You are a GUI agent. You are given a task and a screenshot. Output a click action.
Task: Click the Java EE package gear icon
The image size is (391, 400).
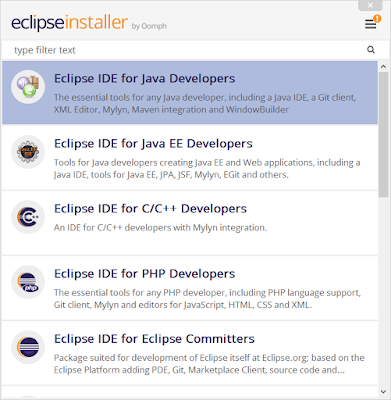click(x=28, y=152)
